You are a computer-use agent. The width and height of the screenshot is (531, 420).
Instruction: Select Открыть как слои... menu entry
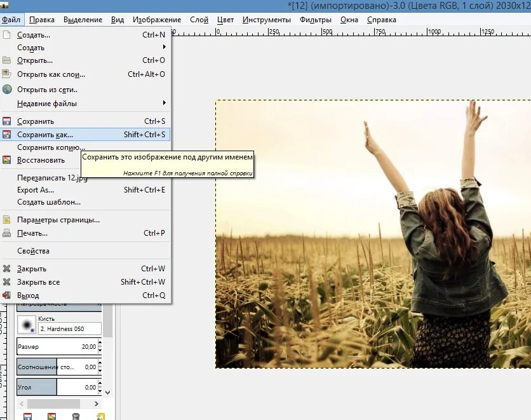click(x=85, y=74)
